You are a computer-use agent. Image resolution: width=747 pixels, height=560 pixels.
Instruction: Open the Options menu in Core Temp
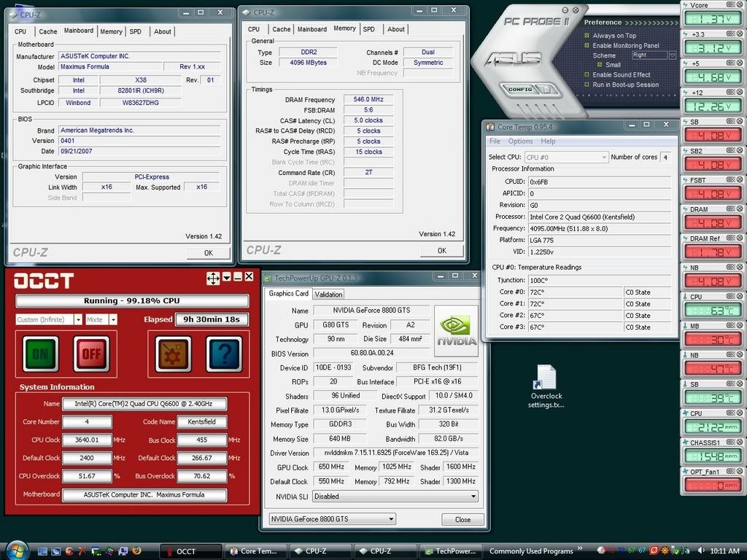(520, 141)
